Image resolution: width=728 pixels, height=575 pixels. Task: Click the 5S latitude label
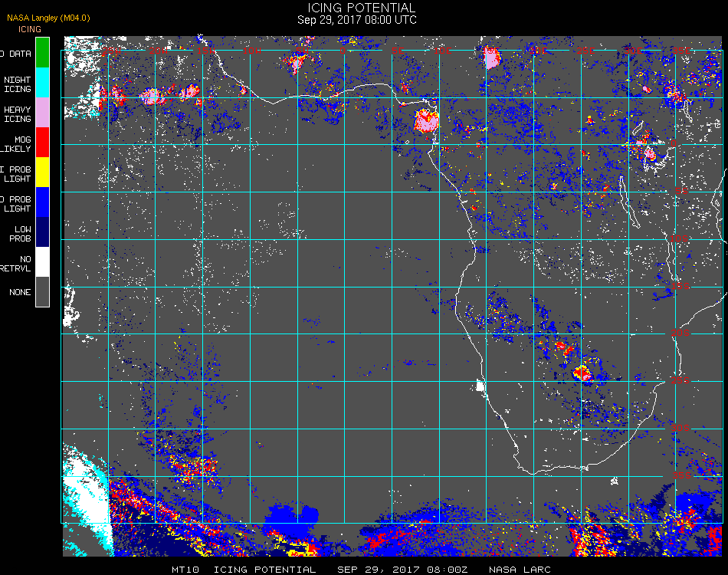tap(681, 191)
